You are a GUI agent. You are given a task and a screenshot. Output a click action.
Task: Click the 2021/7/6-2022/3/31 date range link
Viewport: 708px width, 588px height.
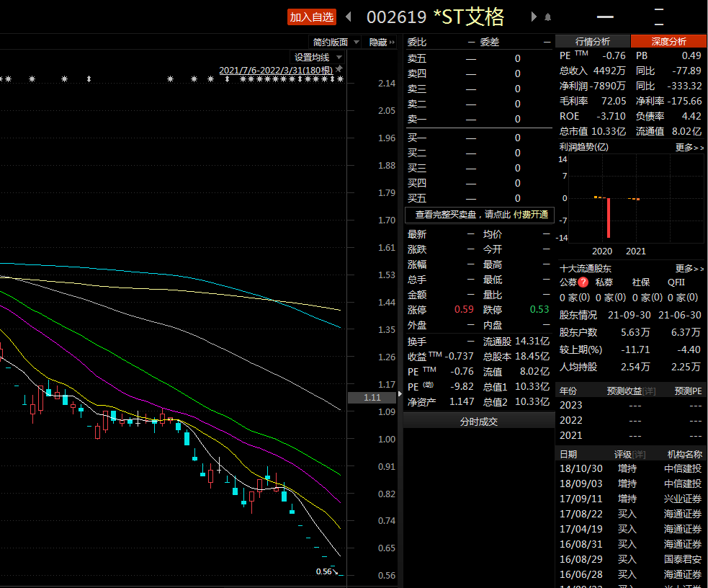point(276,70)
